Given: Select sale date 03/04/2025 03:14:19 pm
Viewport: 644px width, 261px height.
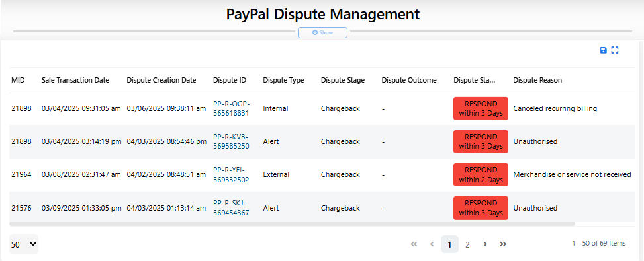Looking at the screenshot, I should click(x=81, y=141).
